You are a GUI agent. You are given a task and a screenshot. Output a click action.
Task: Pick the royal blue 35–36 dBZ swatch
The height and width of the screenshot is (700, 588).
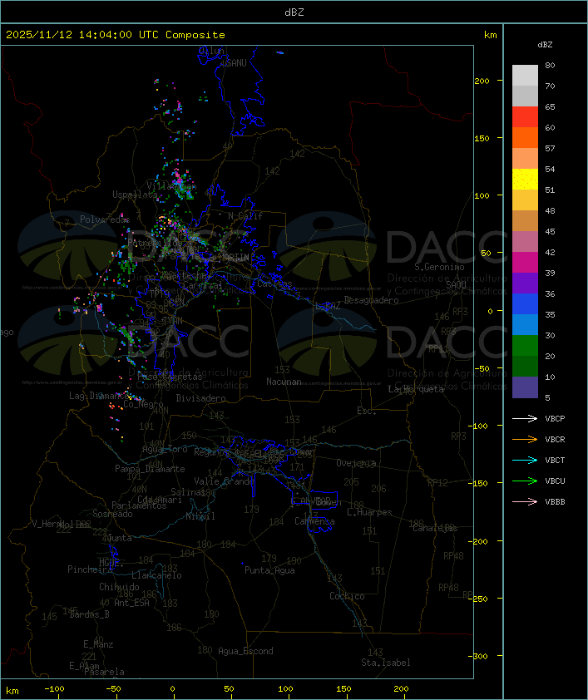(x=525, y=304)
